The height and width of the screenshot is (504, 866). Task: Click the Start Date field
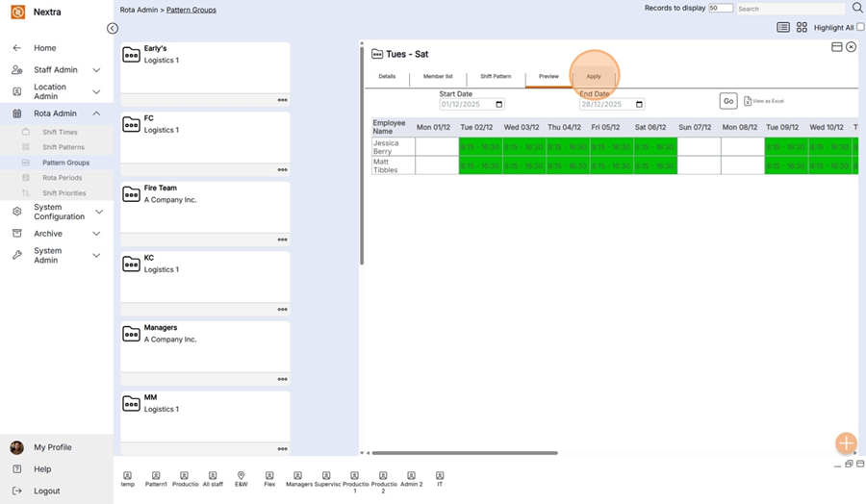471,104
